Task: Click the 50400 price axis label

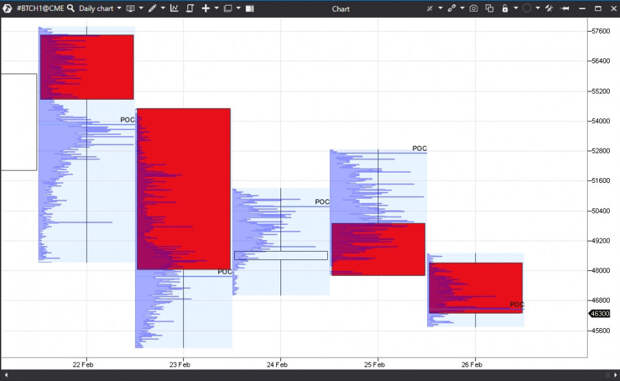Action: click(x=601, y=211)
